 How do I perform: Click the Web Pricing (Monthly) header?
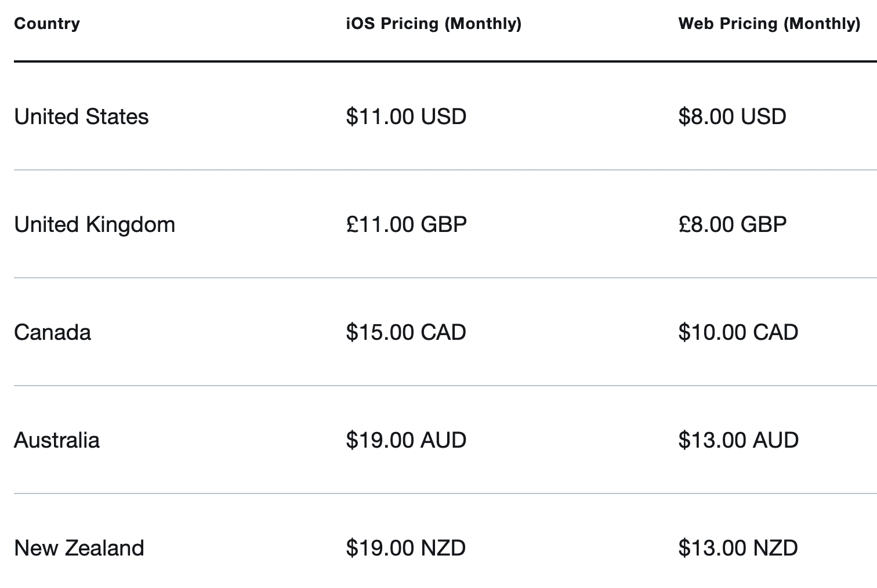point(770,24)
